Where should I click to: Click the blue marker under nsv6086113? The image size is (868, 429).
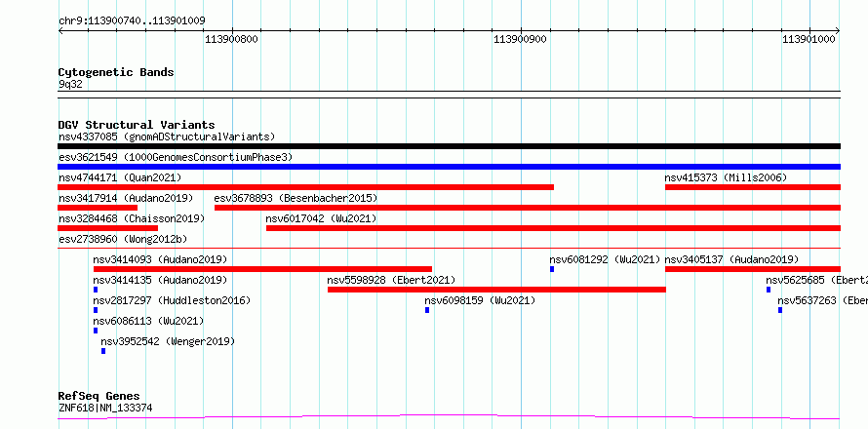point(96,331)
